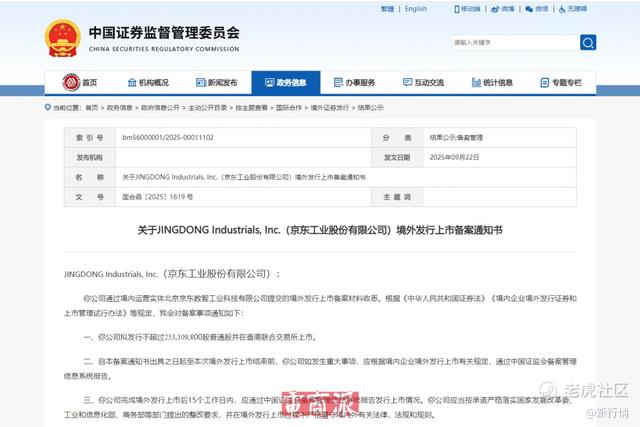Image resolution: width=640 pixels, height=427 pixels.
Task: Open the 机构概况 navigation tab
Action: click(148, 82)
